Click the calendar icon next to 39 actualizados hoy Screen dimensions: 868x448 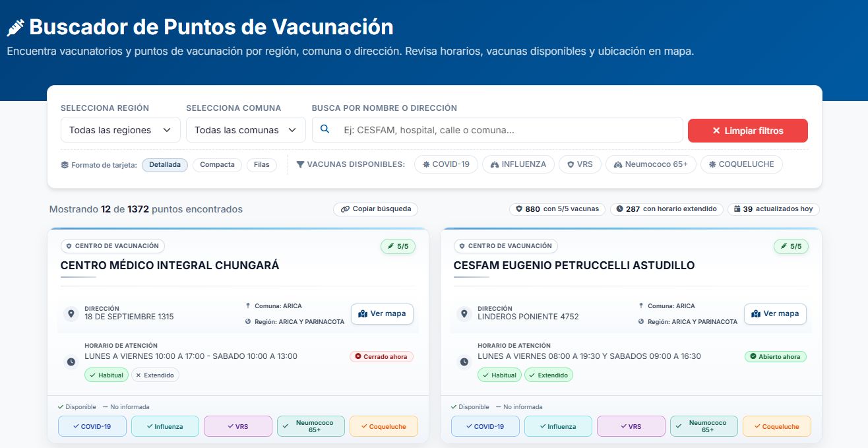click(x=737, y=208)
